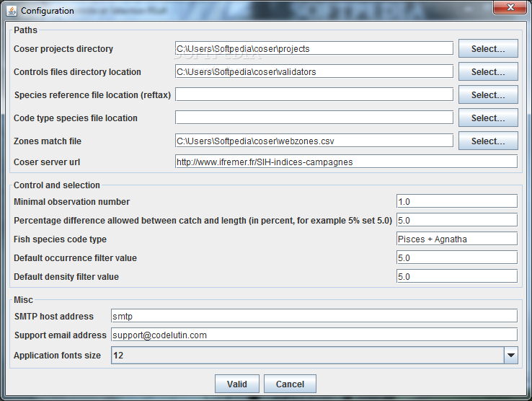Open the Application fonts size dropdown arrow
The width and height of the screenshot is (532, 401).
(510, 355)
